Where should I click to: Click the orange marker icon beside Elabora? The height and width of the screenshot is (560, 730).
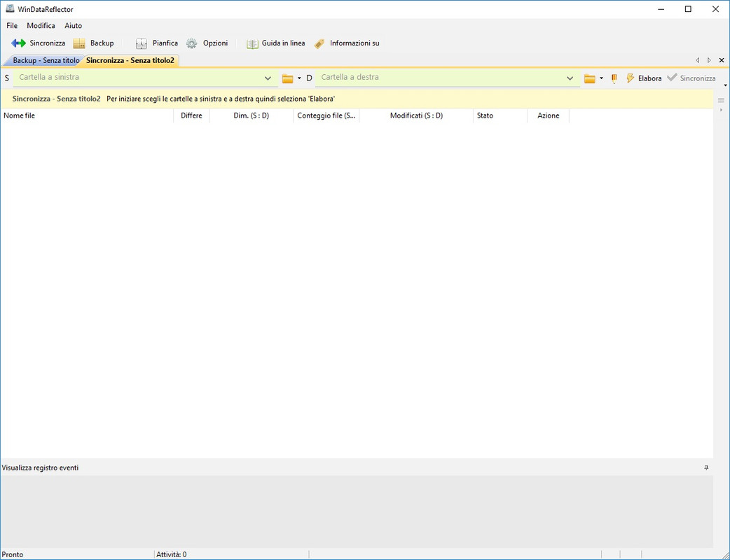tap(614, 78)
